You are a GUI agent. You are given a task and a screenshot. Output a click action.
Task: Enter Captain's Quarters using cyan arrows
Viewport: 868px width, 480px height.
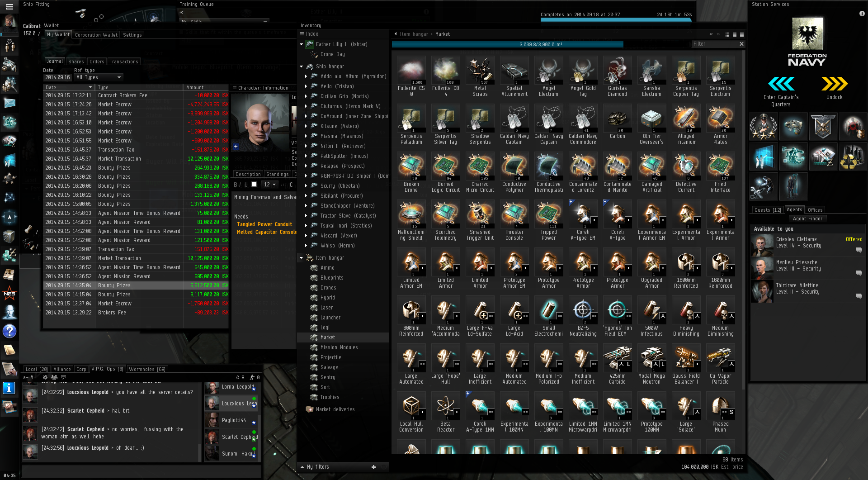click(781, 84)
